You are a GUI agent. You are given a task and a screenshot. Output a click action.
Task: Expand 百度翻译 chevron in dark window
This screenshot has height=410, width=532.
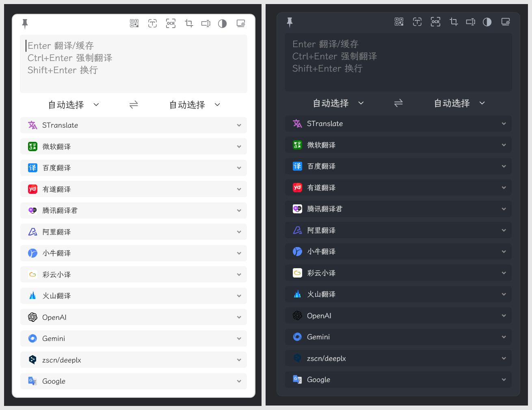[504, 166]
